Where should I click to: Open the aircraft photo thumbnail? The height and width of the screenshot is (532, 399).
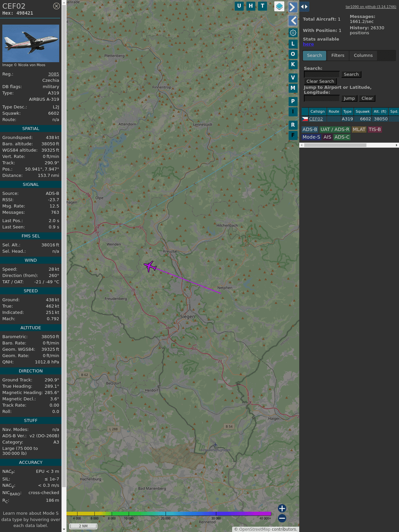point(31,43)
